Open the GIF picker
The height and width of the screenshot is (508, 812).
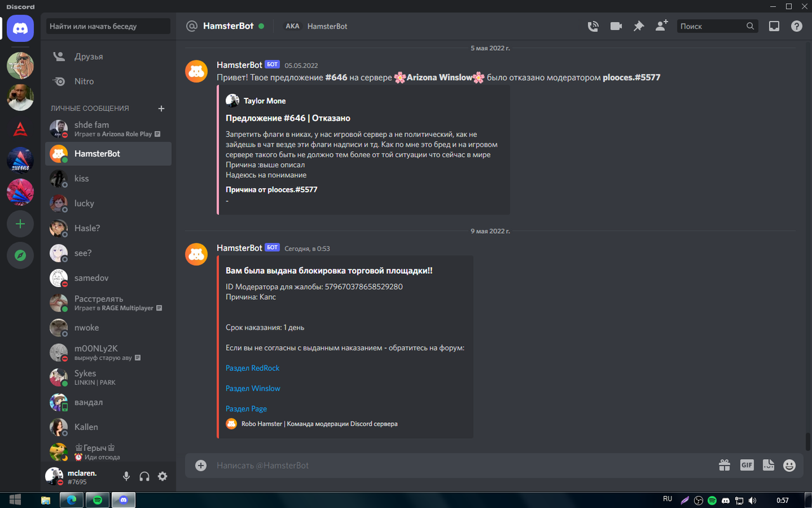tap(747, 465)
